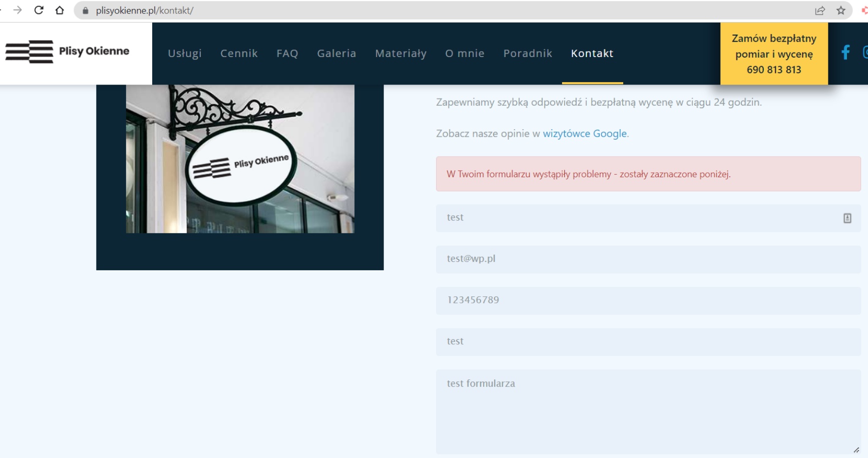Open the O mnie menu item
Screen dimensions: 868x458
[x=465, y=53]
